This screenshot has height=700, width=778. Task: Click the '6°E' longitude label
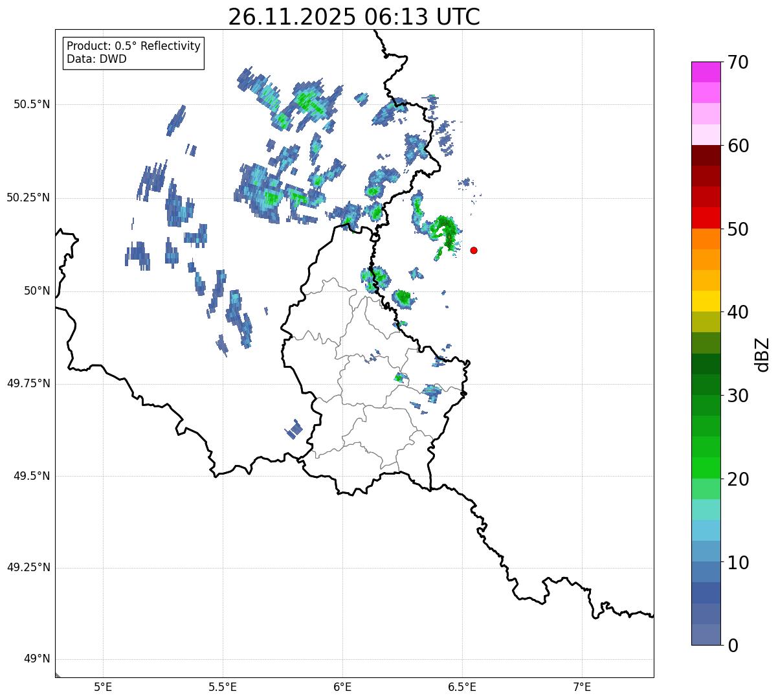[x=342, y=687]
